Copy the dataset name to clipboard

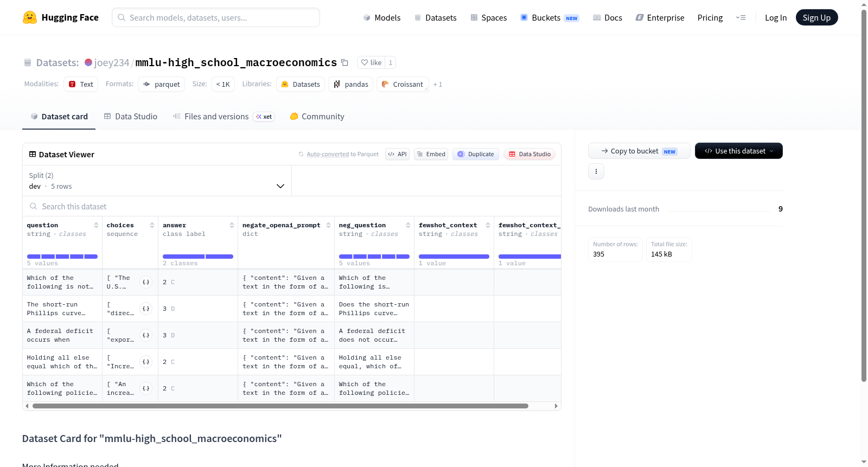344,62
